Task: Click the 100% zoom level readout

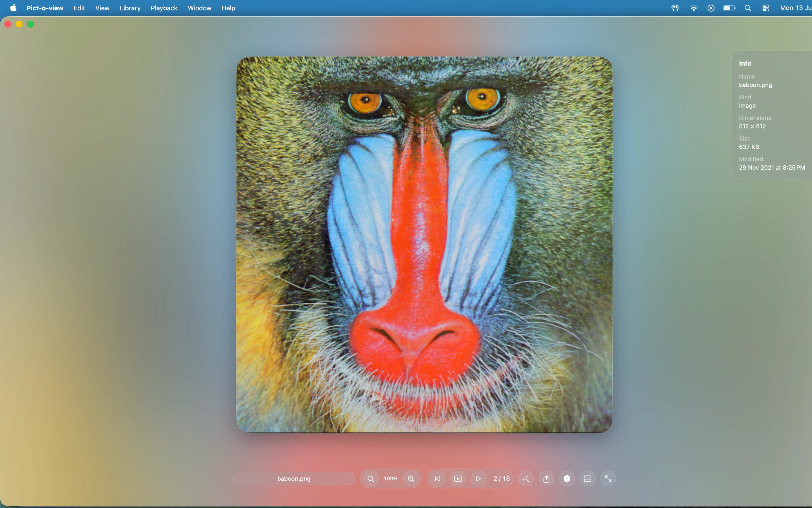Action: [390, 478]
